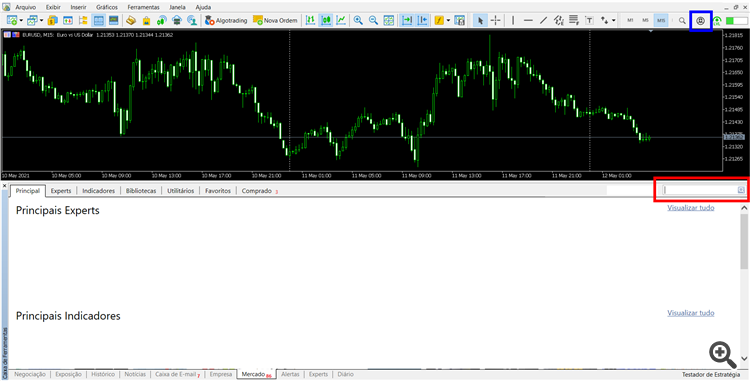Toggle the Navigator window
The width and height of the screenshot is (750, 381).
(83, 21)
